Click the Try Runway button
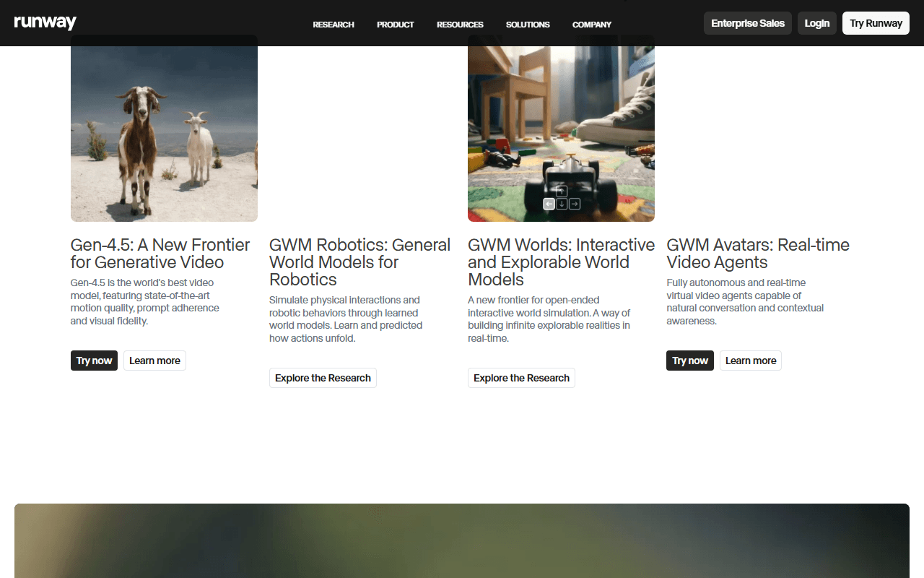The height and width of the screenshot is (578, 924). pyautogui.click(x=876, y=23)
